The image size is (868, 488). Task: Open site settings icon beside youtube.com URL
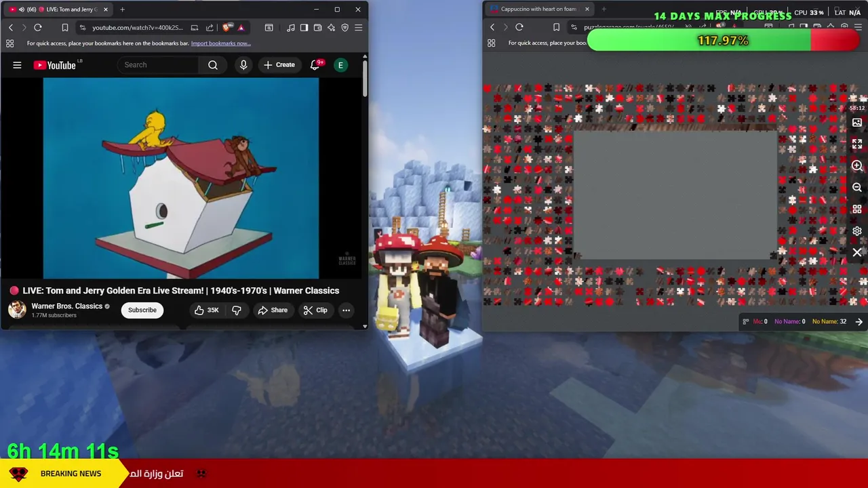click(x=83, y=28)
